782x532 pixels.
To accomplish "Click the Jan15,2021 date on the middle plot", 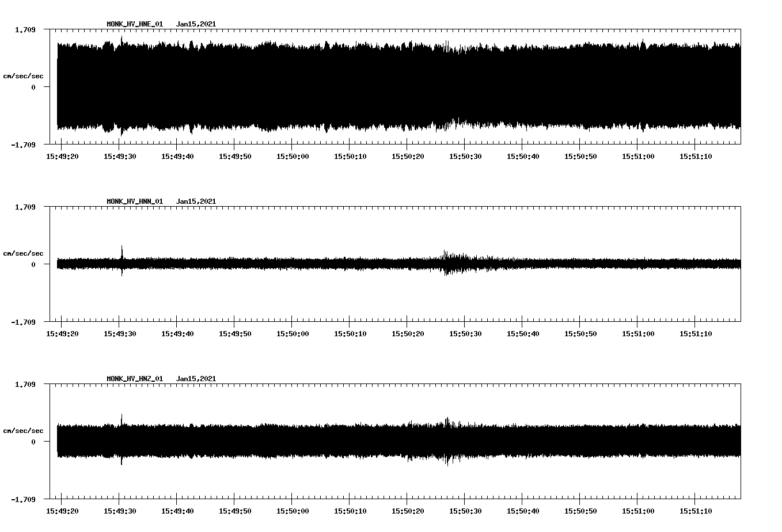I will [x=196, y=201].
